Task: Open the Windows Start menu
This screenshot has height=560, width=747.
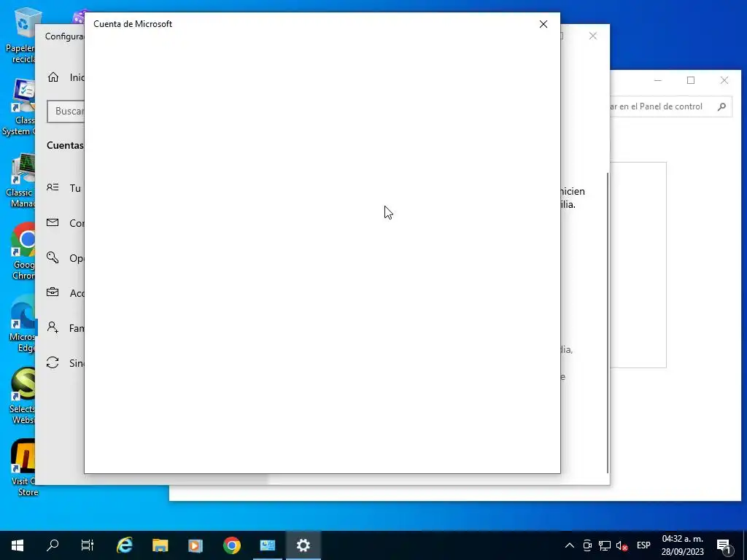Action: pyautogui.click(x=18, y=545)
